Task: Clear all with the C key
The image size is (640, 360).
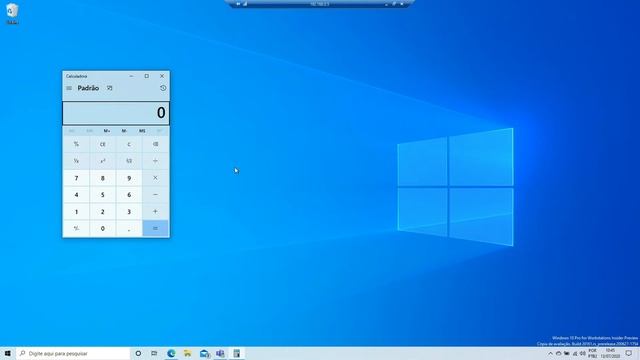Action: (129, 144)
